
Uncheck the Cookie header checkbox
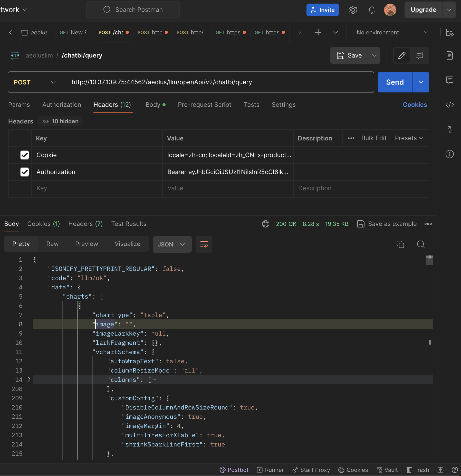tap(25, 155)
